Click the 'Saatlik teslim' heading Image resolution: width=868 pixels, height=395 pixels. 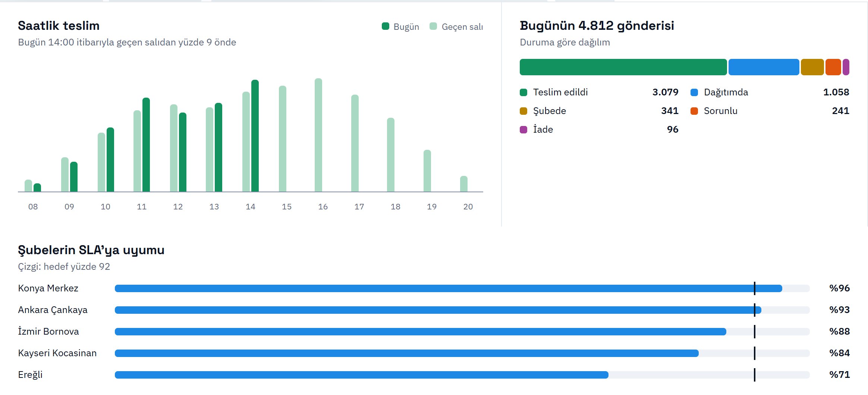pos(59,26)
